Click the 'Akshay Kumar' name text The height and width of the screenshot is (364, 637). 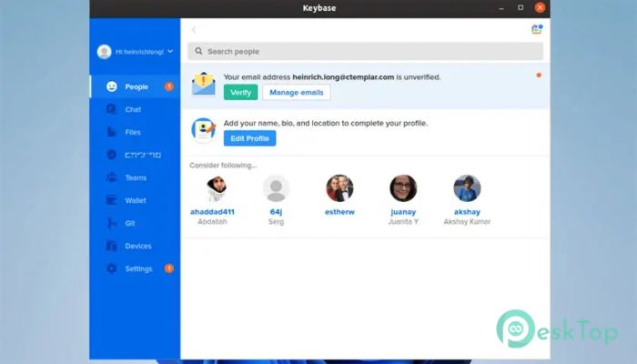click(x=467, y=221)
